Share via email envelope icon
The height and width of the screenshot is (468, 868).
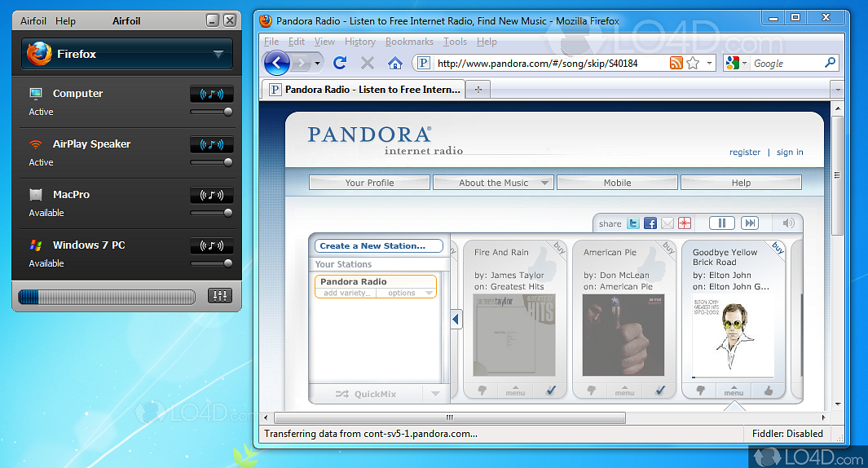(668, 223)
